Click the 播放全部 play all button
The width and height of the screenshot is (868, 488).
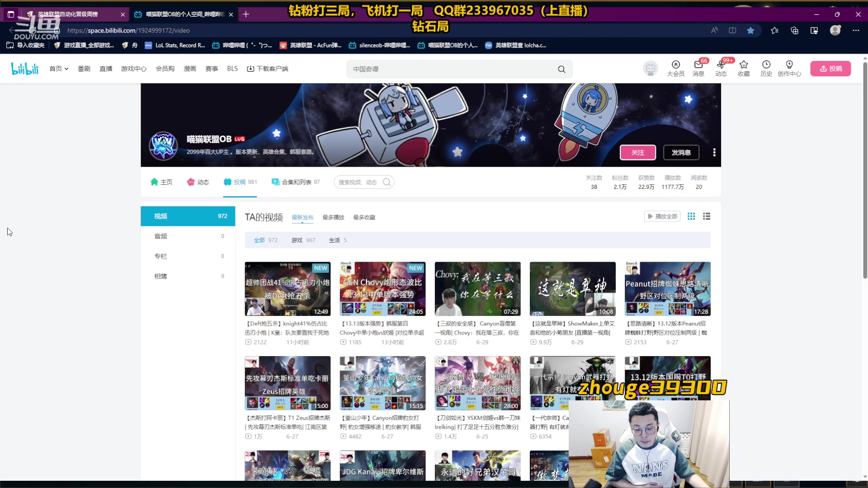662,216
